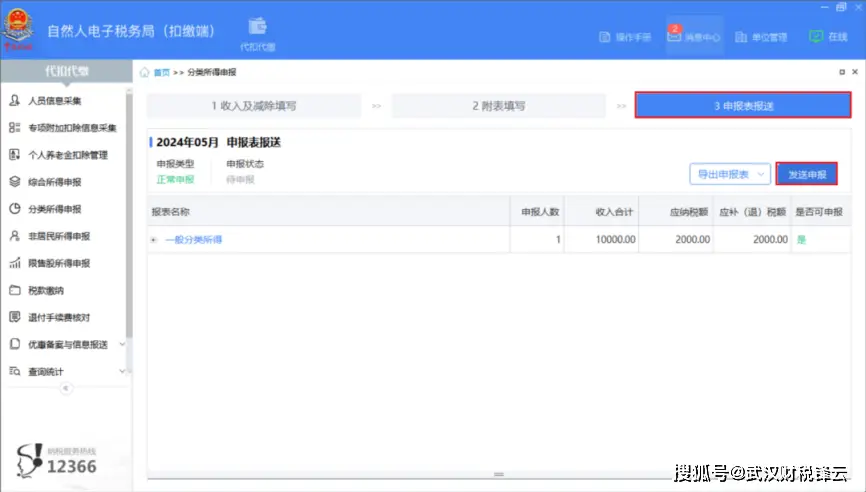
Task: Select 人员信息采集 in the sidebar
Action: coord(55,101)
